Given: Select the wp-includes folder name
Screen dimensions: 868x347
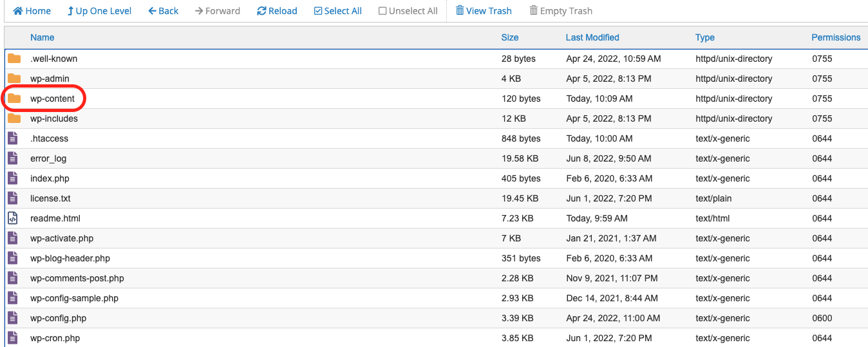Looking at the screenshot, I should coord(54,118).
